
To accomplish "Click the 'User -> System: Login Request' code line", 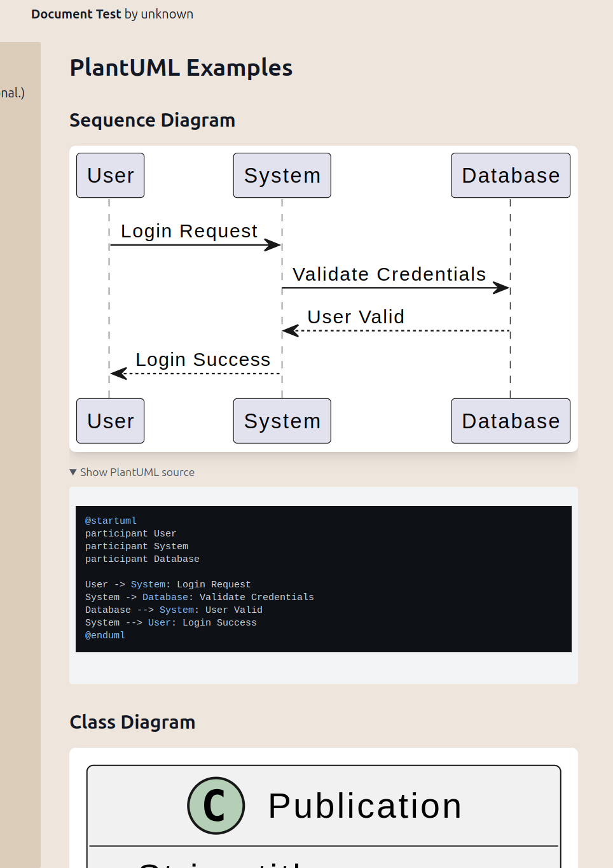I will click(x=168, y=584).
